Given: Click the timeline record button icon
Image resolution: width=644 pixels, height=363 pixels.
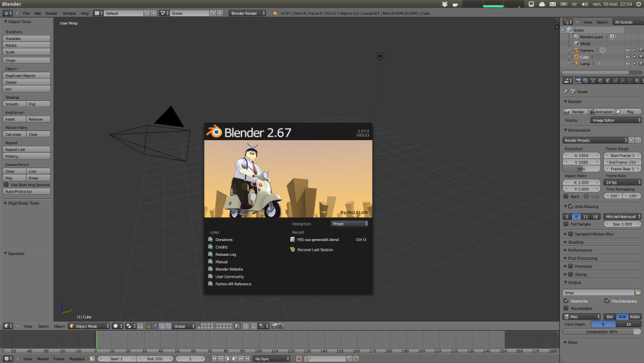Looking at the screenshot, I should point(299,359).
